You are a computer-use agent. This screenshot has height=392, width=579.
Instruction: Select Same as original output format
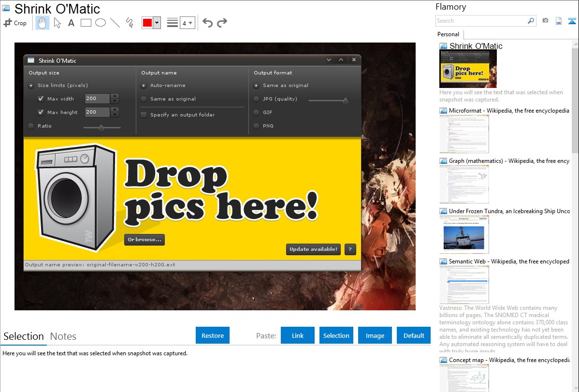point(256,86)
